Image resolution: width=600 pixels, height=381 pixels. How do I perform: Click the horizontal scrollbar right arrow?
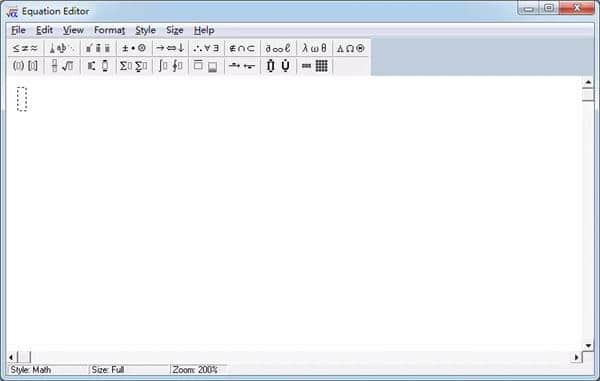576,357
